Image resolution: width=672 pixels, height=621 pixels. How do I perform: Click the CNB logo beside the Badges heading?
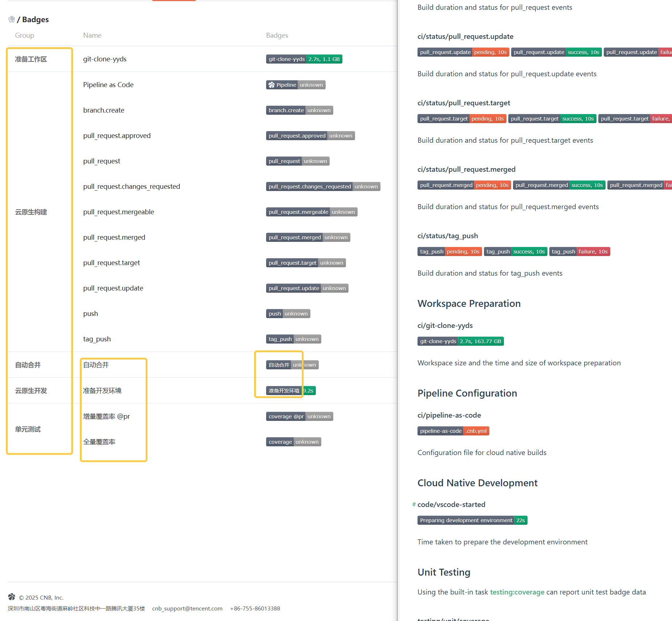tap(12, 19)
